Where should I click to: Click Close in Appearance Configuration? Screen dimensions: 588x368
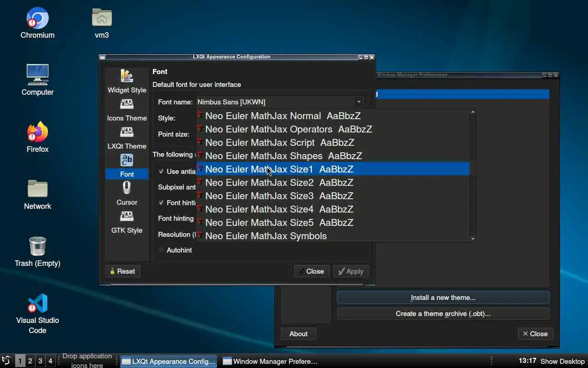[311, 271]
